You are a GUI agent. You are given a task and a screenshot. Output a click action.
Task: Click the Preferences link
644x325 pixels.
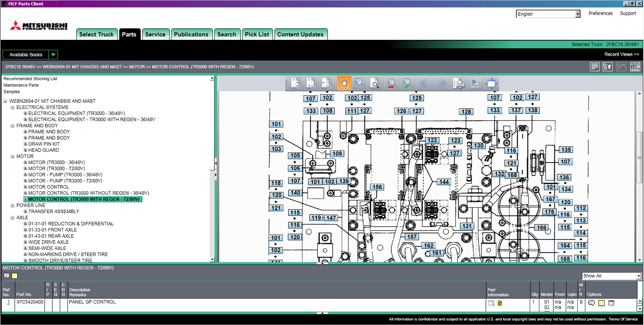click(x=600, y=13)
